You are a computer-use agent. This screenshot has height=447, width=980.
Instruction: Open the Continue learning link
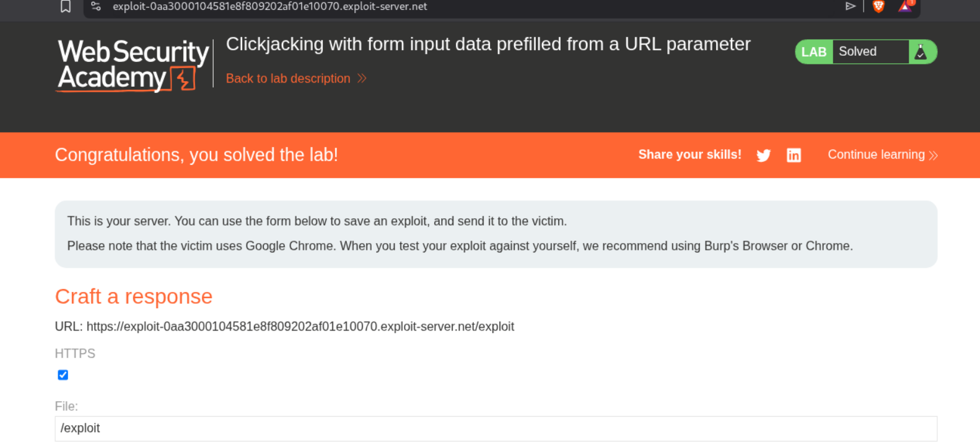pyautogui.click(x=876, y=155)
